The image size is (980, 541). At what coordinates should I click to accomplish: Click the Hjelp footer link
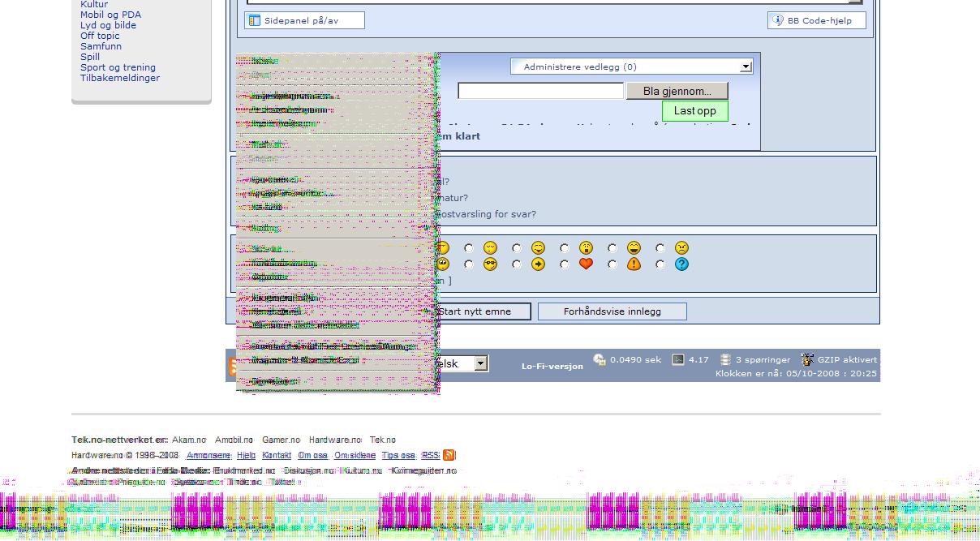pyautogui.click(x=246, y=456)
